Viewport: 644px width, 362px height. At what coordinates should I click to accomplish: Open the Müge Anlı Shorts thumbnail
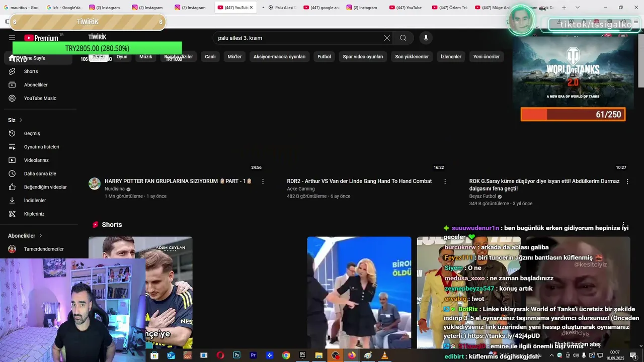[x=359, y=293]
